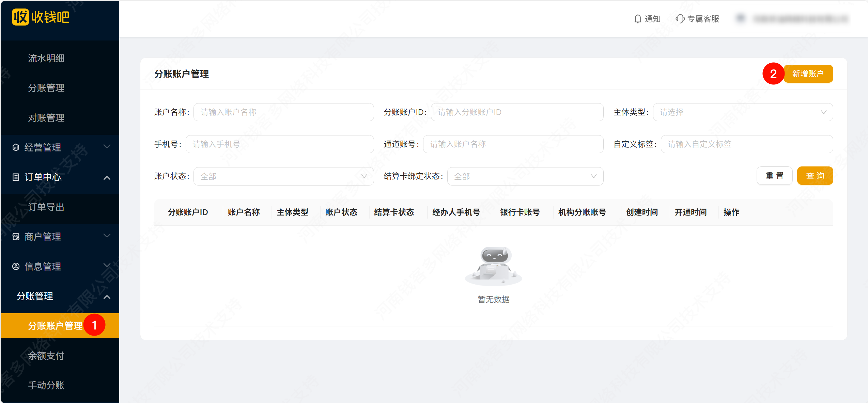Click the blurred user avatar icon
The image size is (868, 403).
point(741,18)
